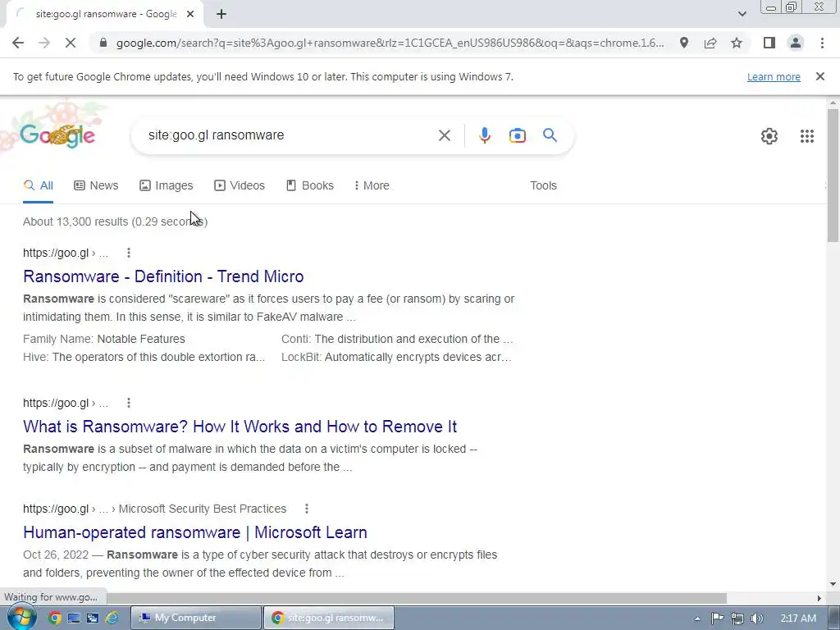The height and width of the screenshot is (630, 840).
Task: Click the Hive snippet text
Action: 144,358
